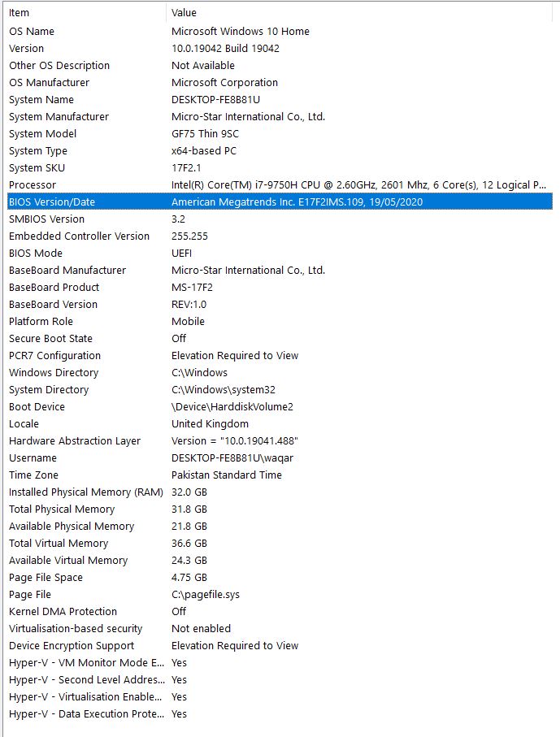The width and height of the screenshot is (560, 737).
Task: Select the Available Virtual Memory row
Action: [x=280, y=561]
